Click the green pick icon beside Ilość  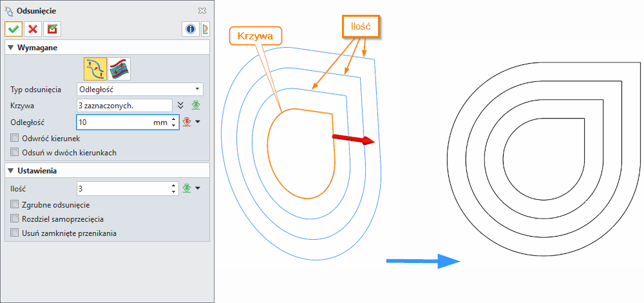point(187,188)
